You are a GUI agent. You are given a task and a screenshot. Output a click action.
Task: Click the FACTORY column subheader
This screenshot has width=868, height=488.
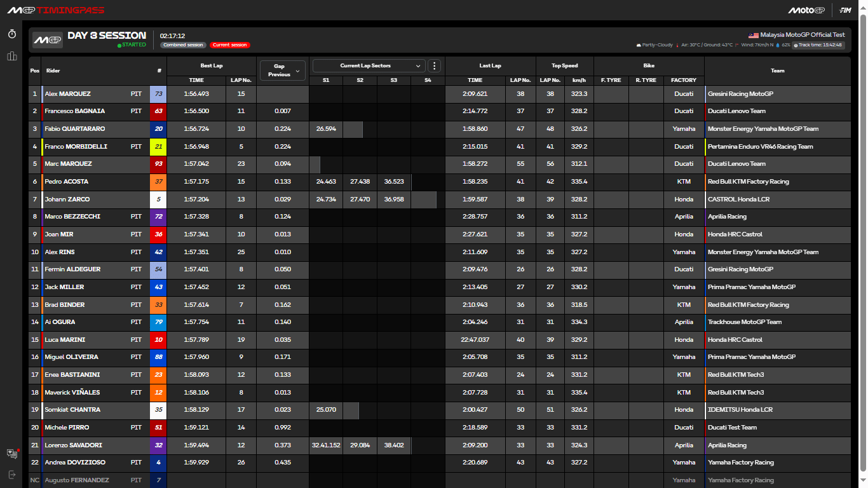pyautogui.click(x=684, y=80)
